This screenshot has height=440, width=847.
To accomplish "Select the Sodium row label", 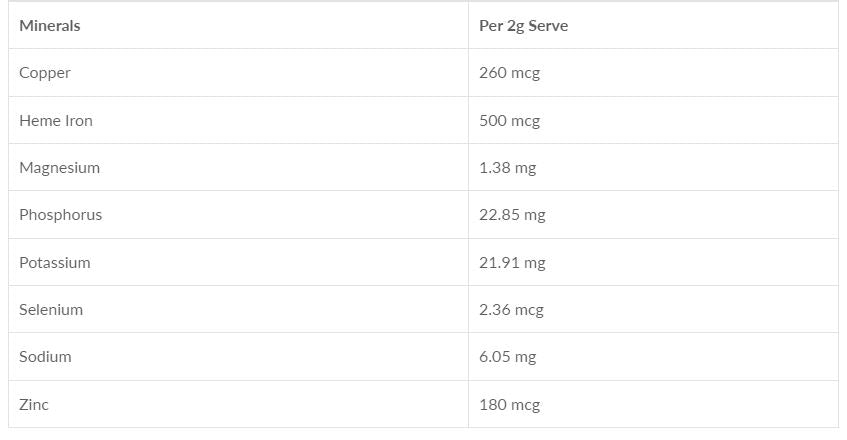I will pyautogui.click(x=45, y=357).
